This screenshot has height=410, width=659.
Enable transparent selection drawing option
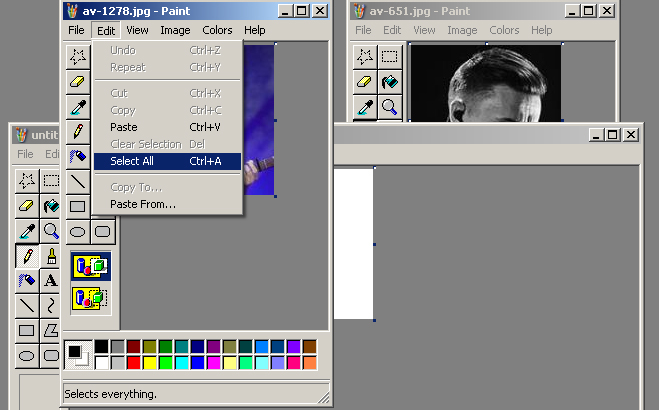[91, 298]
